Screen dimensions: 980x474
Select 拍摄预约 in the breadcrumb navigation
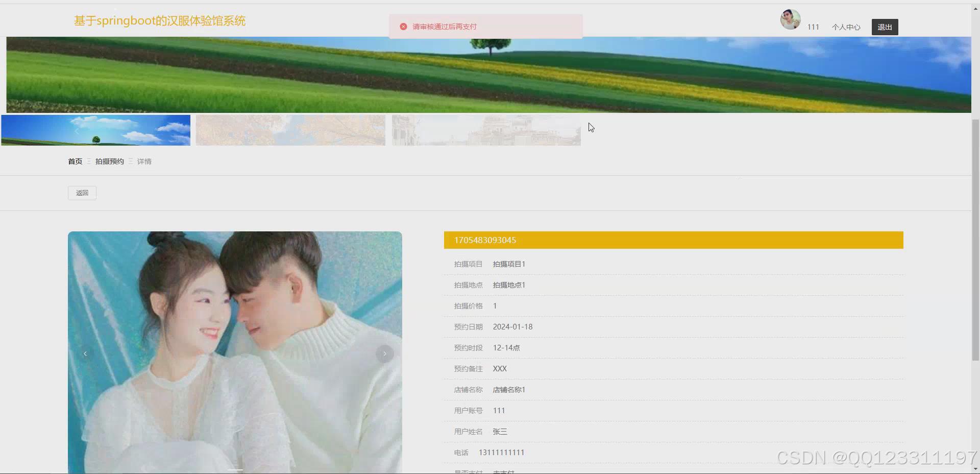click(109, 161)
